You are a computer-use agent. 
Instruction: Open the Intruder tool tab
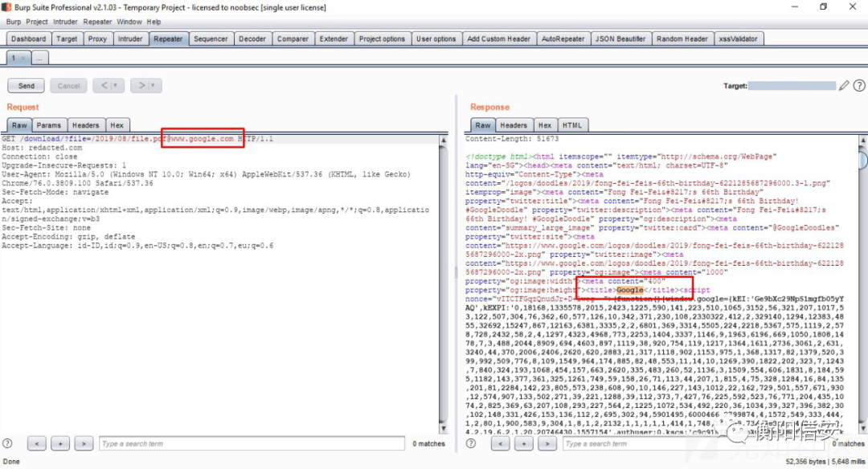[x=130, y=39]
